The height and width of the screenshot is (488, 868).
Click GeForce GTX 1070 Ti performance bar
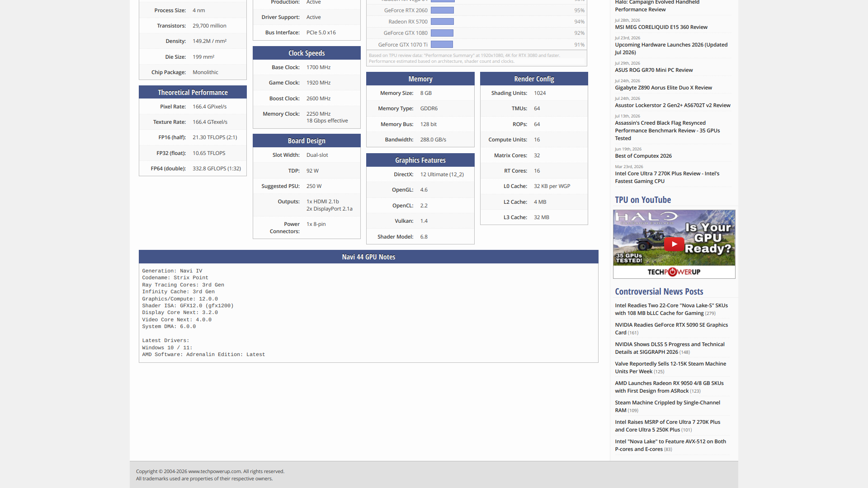click(x=442, y=44)
